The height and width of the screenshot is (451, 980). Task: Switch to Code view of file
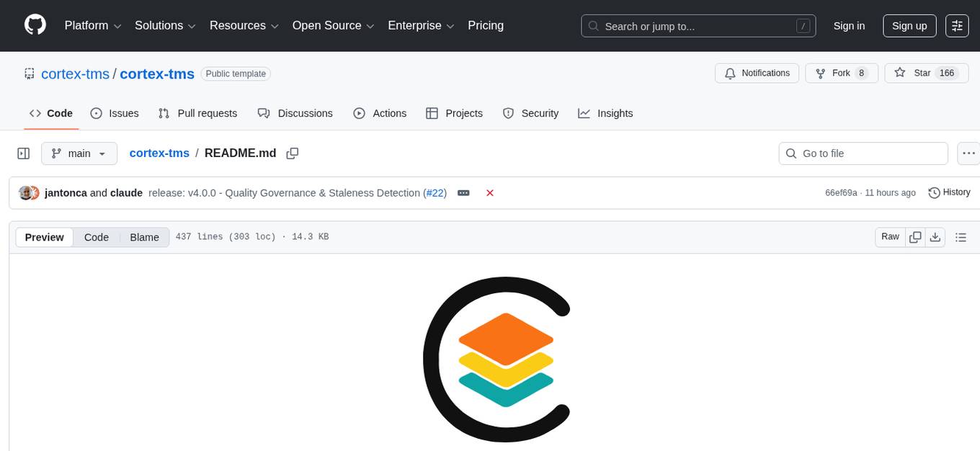pos(97,237)
